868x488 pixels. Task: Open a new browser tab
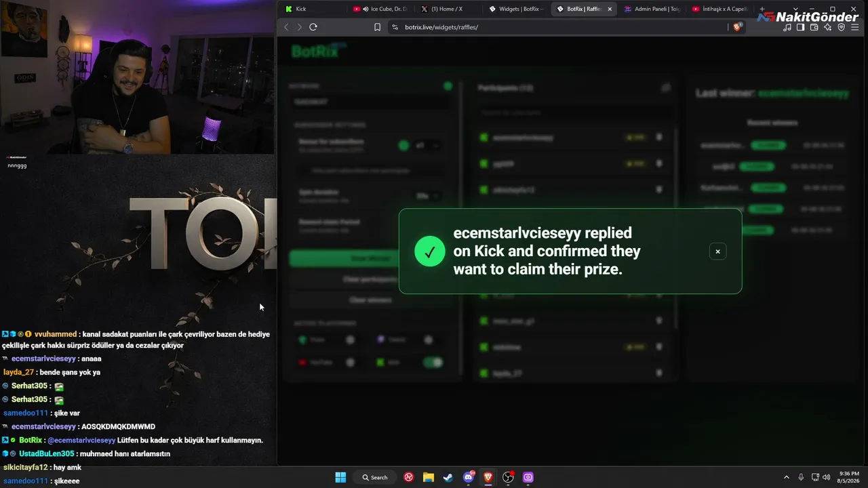pyautogui.click(x=762, y=9)
